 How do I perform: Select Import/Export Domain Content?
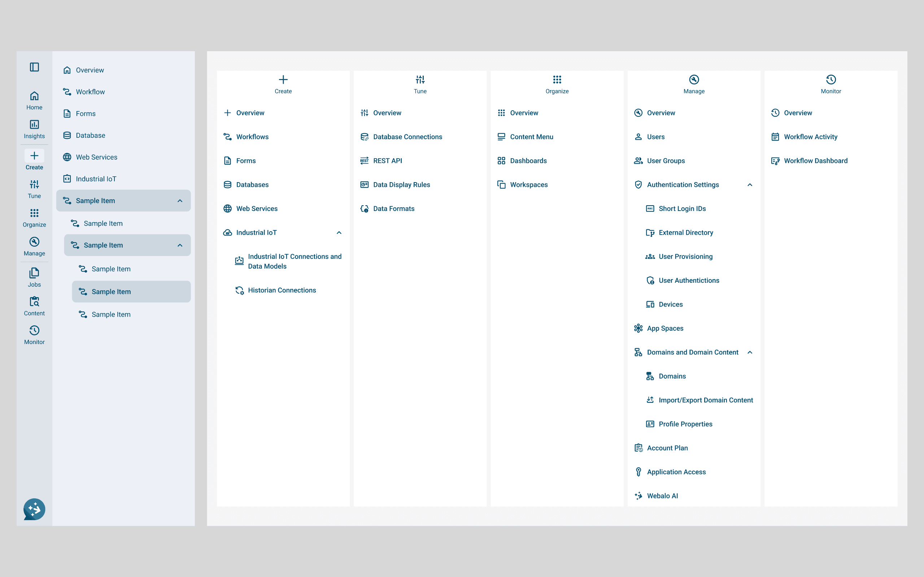[705, 400]
